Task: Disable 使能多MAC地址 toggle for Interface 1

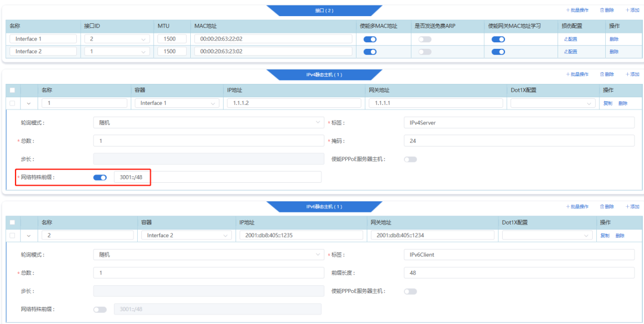Action: click(x=370, y=39)
